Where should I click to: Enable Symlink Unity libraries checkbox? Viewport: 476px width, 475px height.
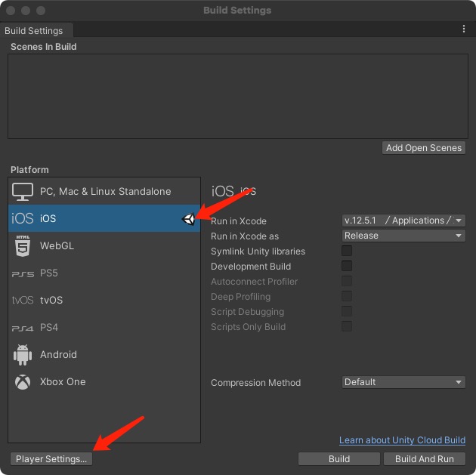[347, 251]
